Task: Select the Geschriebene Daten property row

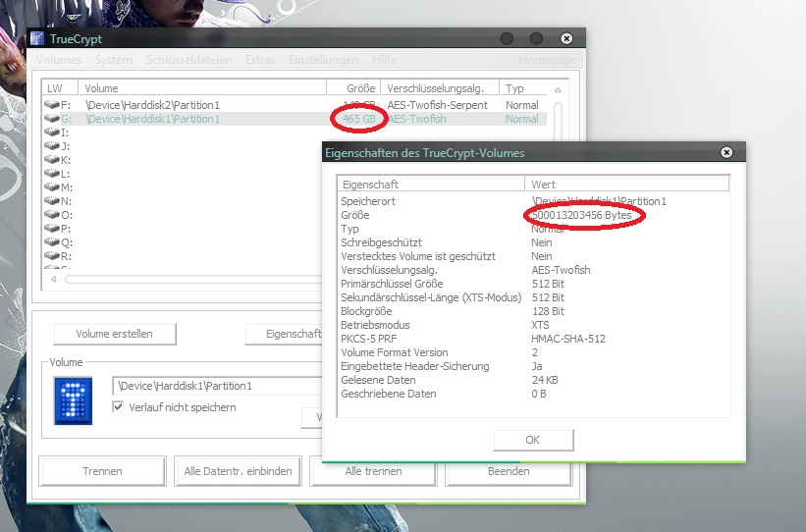Action: [x=533, y=394]
